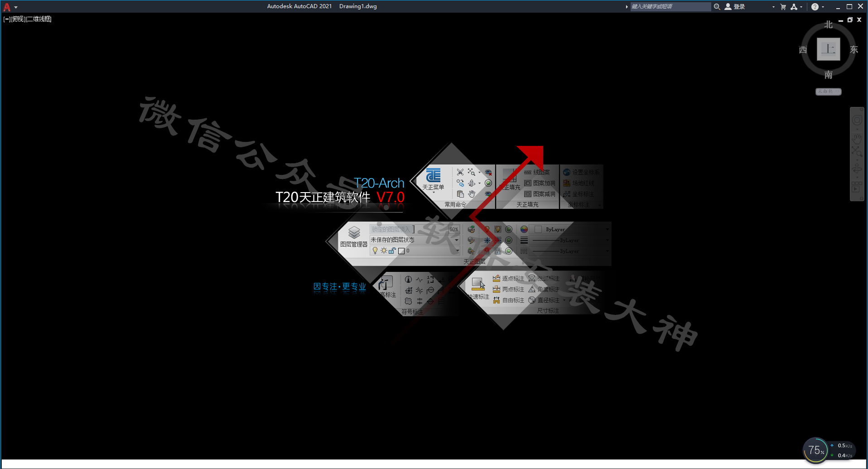Open the ShowMotion tool in navigation bar

[857, 186]
